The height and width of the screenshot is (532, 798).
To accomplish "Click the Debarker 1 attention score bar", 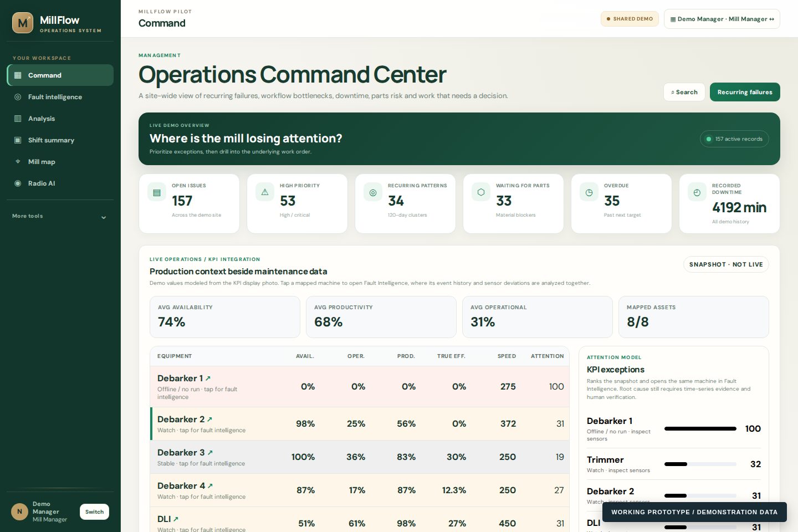I will (700, 428).
